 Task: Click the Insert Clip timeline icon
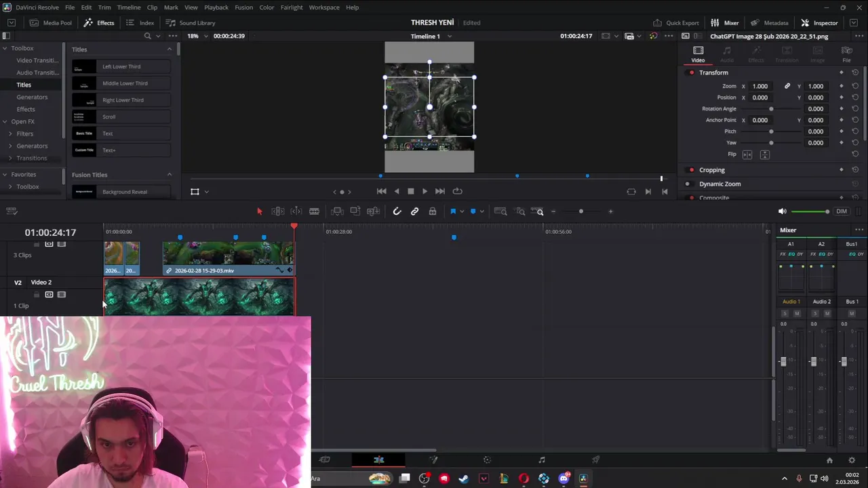pos(337,211)
